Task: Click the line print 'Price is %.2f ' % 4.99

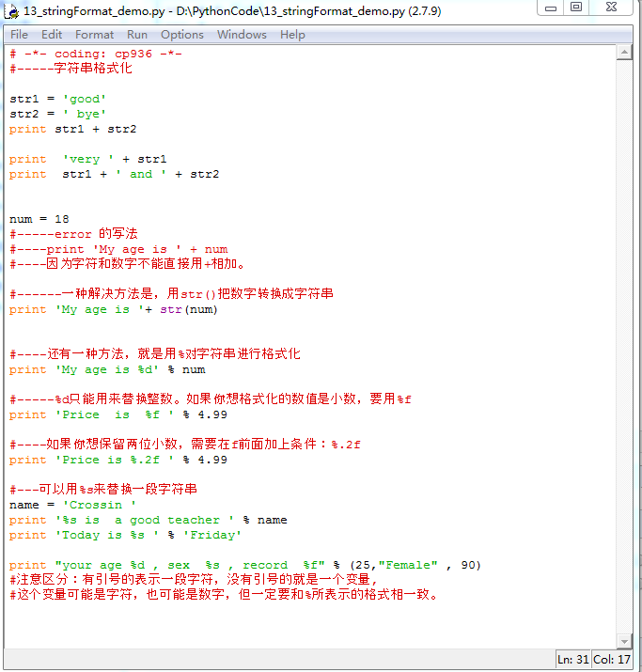Action: 118,460
